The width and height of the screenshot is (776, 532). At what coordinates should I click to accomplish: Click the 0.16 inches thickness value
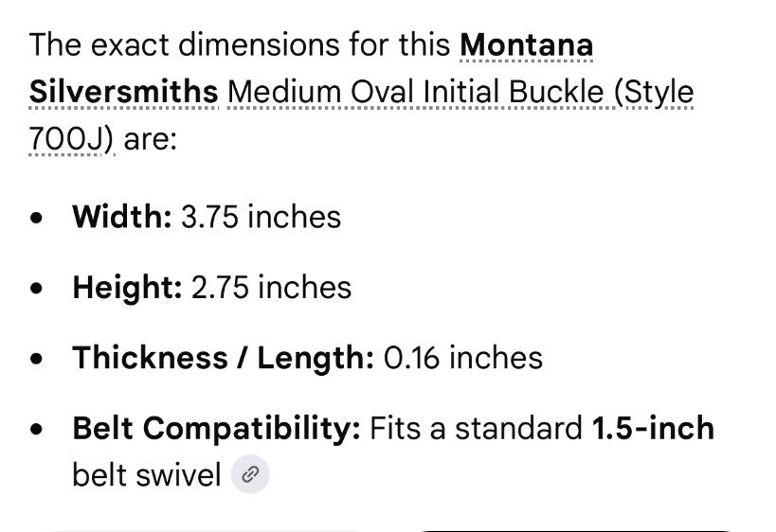[x=463, y=358]
